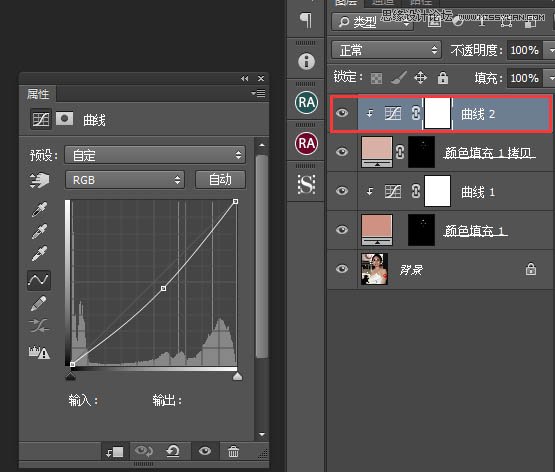Screen dimensions: 555x472
Task: Select the black mask of 颜色填充 1 拷贝
Action: point(421,152)
